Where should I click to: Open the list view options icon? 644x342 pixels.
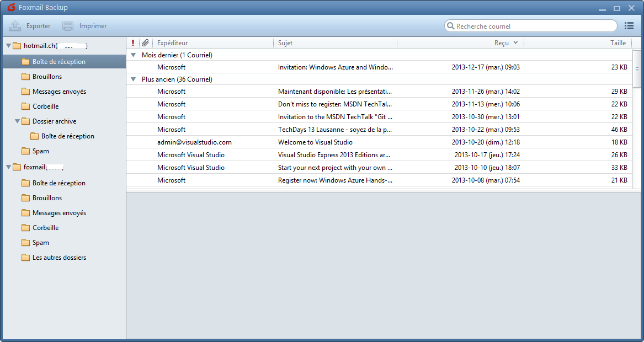[629, 26]
